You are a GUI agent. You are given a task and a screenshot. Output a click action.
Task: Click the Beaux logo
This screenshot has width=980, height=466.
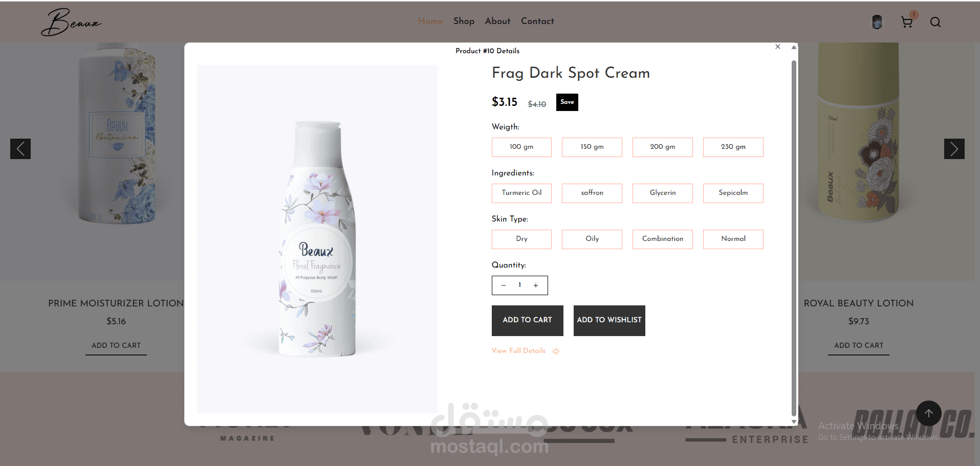point(72,22)
